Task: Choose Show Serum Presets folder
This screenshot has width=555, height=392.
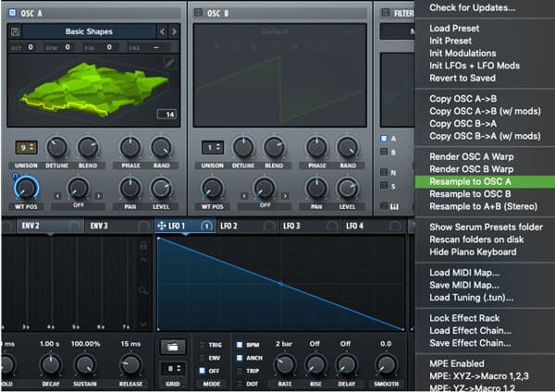Action: click(485, 227)
